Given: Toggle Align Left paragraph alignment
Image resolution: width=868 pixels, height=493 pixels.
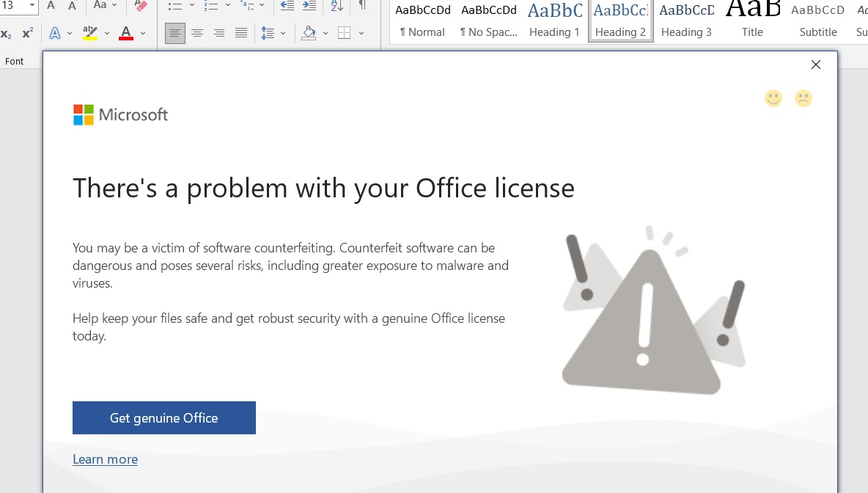Looking at the screenshot, I should tap(175, 33).
